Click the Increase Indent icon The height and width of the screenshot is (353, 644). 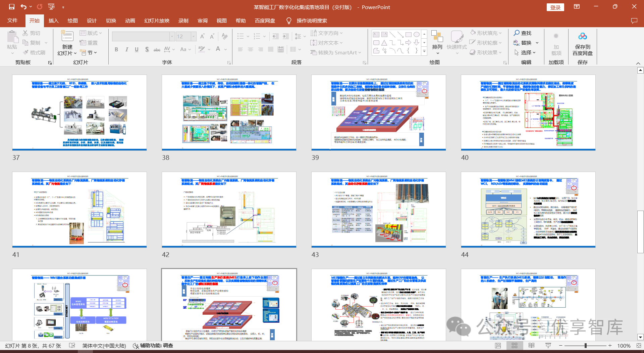pyautogui.click(x=286, y=36)
